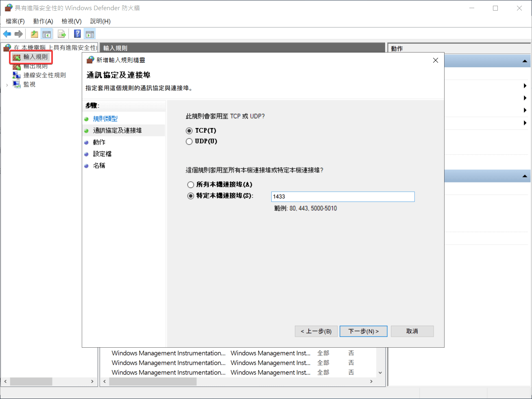
Task: Toggle the Show/Hide Action Pane toolbar icon
Action: coord(90,34)
